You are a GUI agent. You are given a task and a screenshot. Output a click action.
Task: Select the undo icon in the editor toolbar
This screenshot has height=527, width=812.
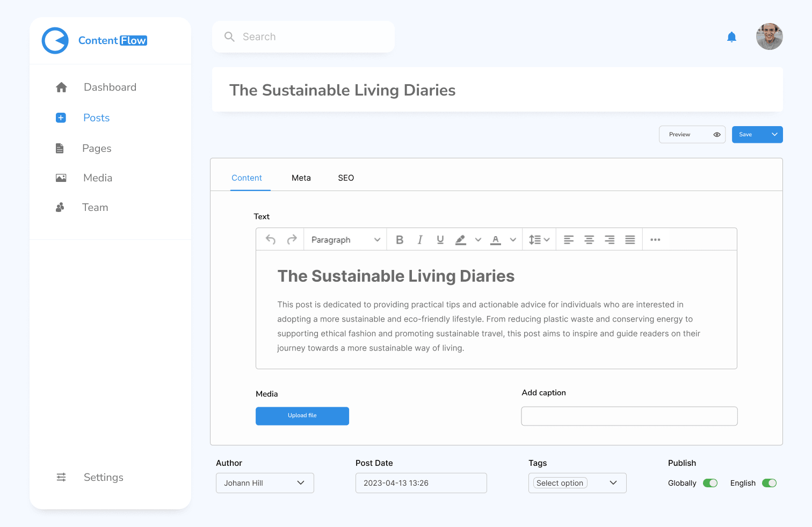pyautogui.click(x=271, y=239)
